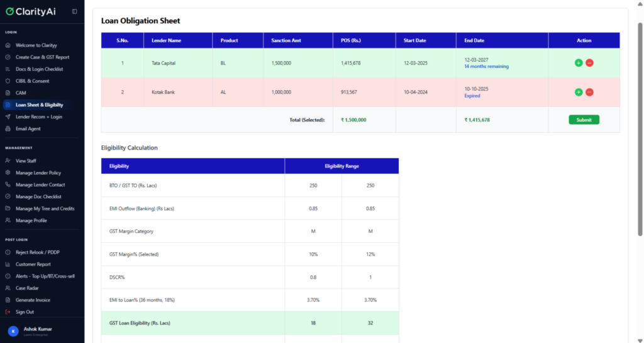Viewport: 644px width, 343px height.
Task: Open Create Case & GST Report
Action: [x=42, y=57]
